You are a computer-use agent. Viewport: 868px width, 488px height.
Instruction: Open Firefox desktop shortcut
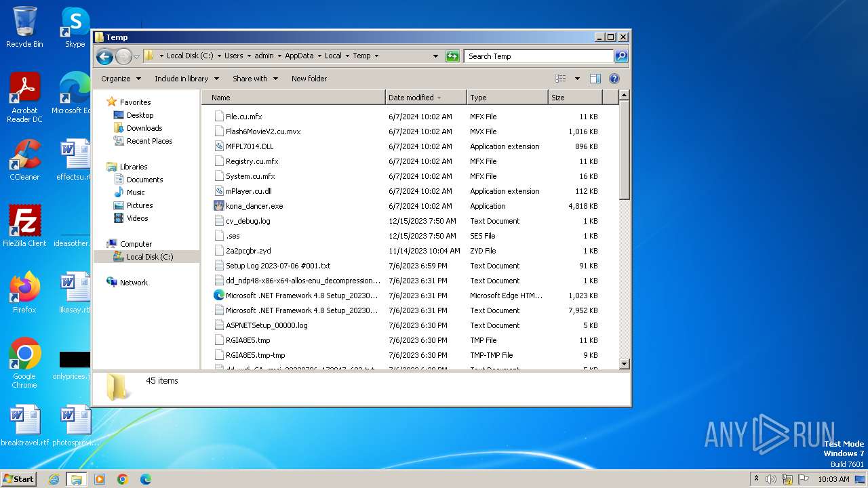coord(24,292)
